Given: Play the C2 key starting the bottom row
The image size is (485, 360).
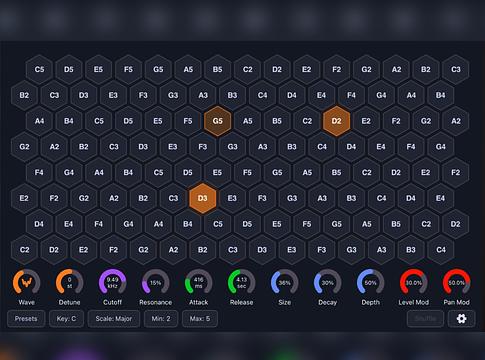Looking at the screenshot, I should [24, 250].
